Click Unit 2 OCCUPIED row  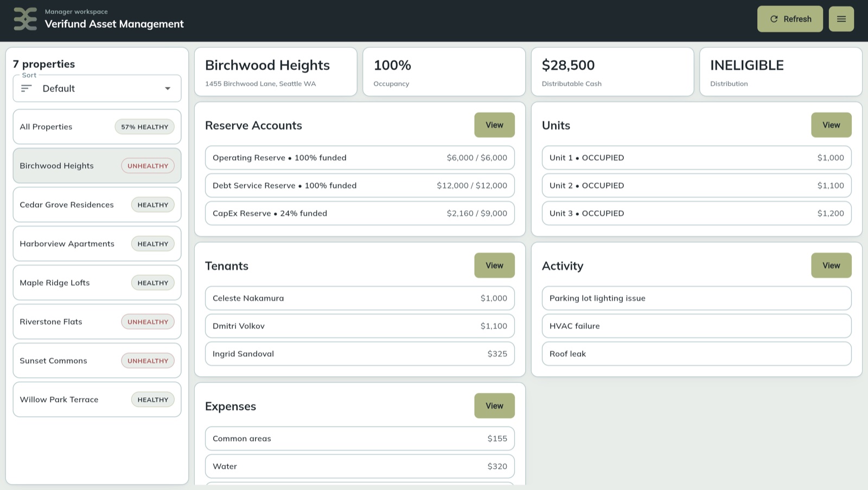pyautogui.click(x=697, y=185)
